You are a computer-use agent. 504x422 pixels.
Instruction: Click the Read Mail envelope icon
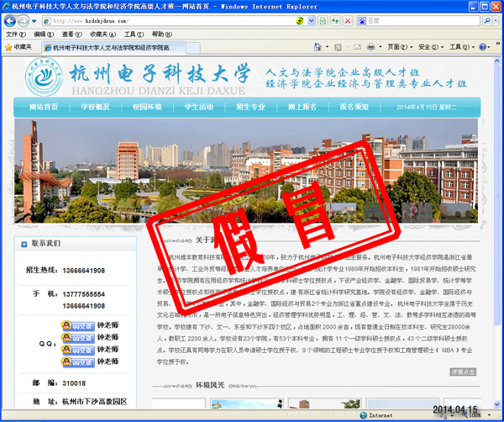(357, 47)
